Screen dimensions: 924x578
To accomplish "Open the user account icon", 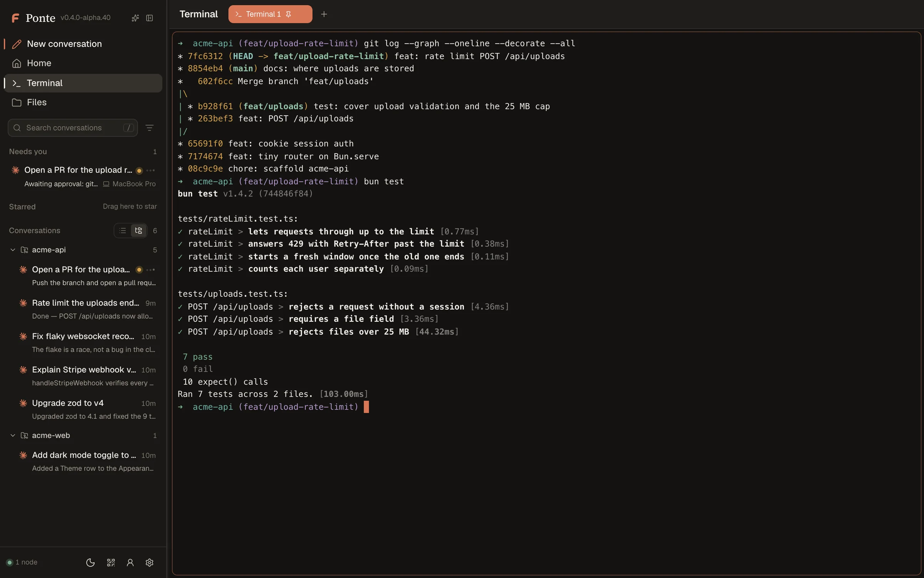I will point(130,563).
